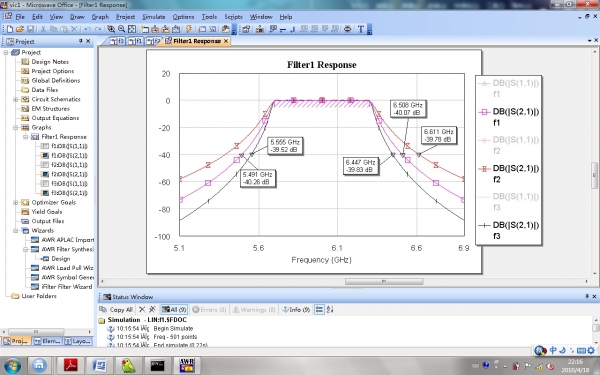Click the graph horizontal scrollbar thumb
The height and width of the screenshot is (375, 600).
[x=384, y=282]
